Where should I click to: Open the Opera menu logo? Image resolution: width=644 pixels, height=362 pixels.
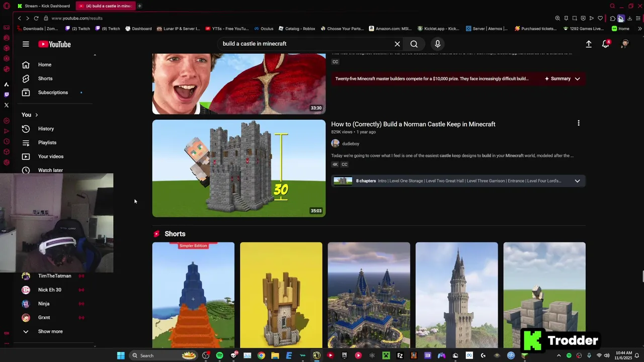click(x=7, y=6)
